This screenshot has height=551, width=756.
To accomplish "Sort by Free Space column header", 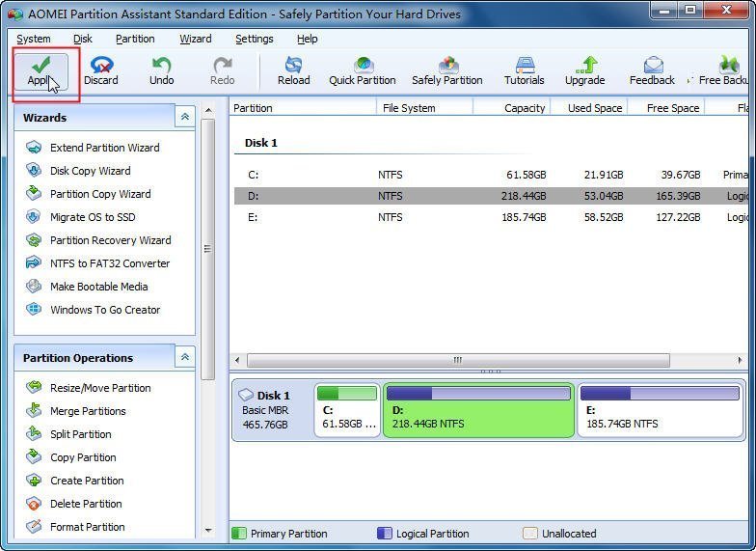I will click(666, 108).
